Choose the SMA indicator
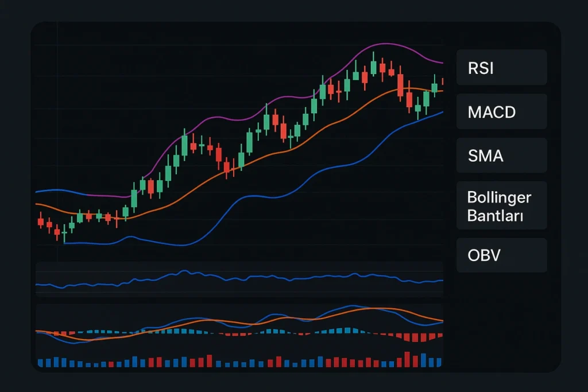 501,156
